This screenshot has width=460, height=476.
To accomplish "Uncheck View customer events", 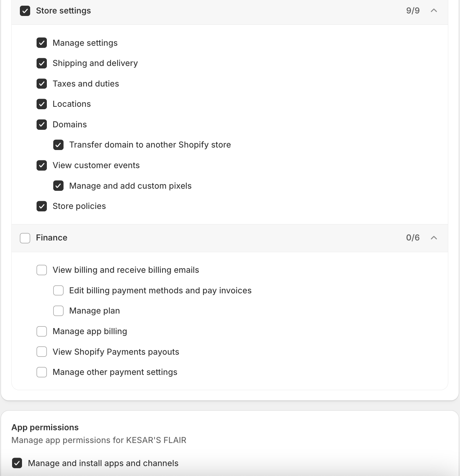I will click(42, 165).
